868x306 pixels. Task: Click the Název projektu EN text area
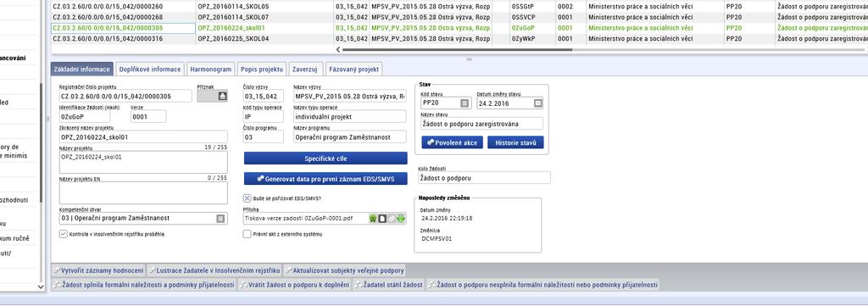tap(143, 192)
